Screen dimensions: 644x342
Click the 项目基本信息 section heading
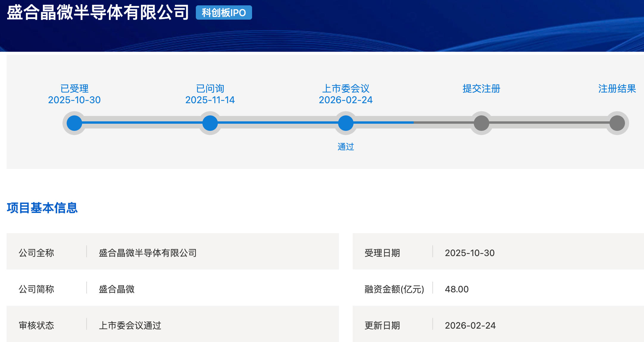click(x=42, y=208)
